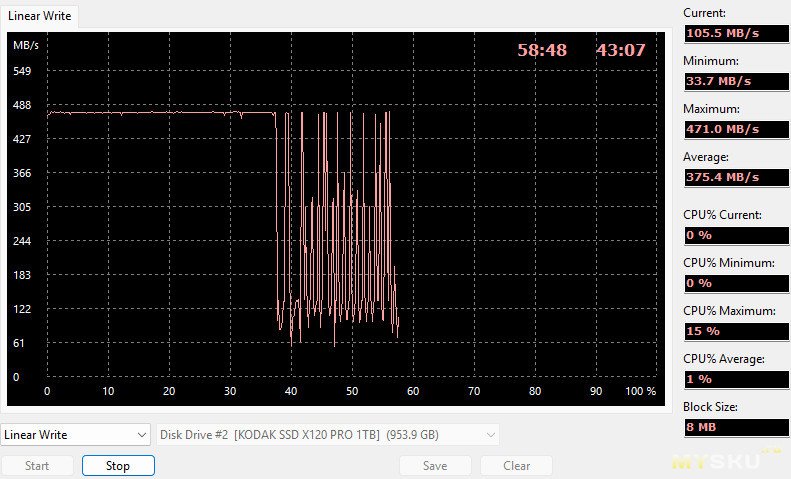This screenshot has width=791, height=479.
Task: Click the Save button
Action: tap(435, 466)
